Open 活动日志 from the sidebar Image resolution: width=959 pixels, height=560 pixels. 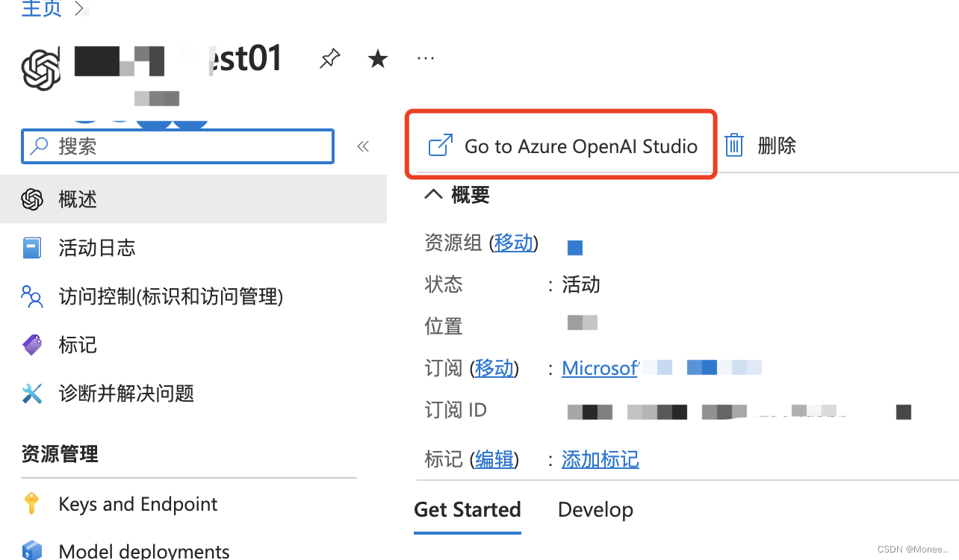coord(97,248)
